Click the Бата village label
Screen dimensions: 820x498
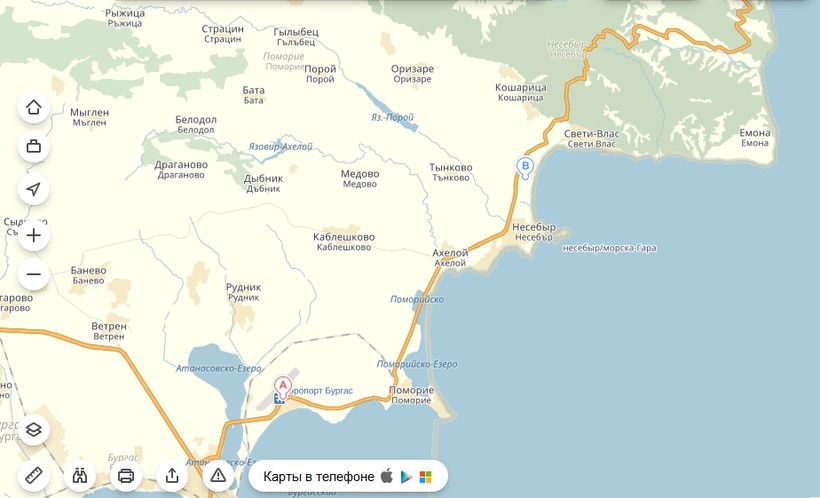pyautogui.click(x=254, y=95)
